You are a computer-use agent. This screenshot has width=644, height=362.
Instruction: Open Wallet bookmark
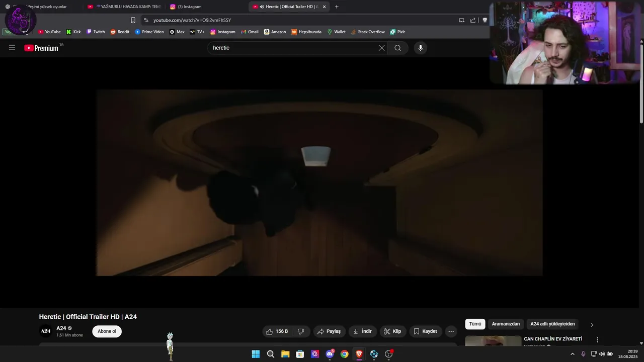[336, 32]
